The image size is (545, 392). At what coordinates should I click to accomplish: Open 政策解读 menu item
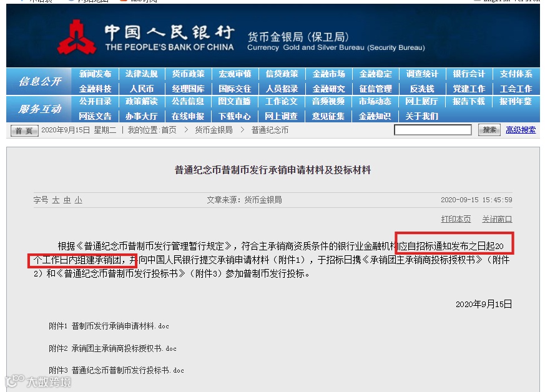[x=142, y=102]
